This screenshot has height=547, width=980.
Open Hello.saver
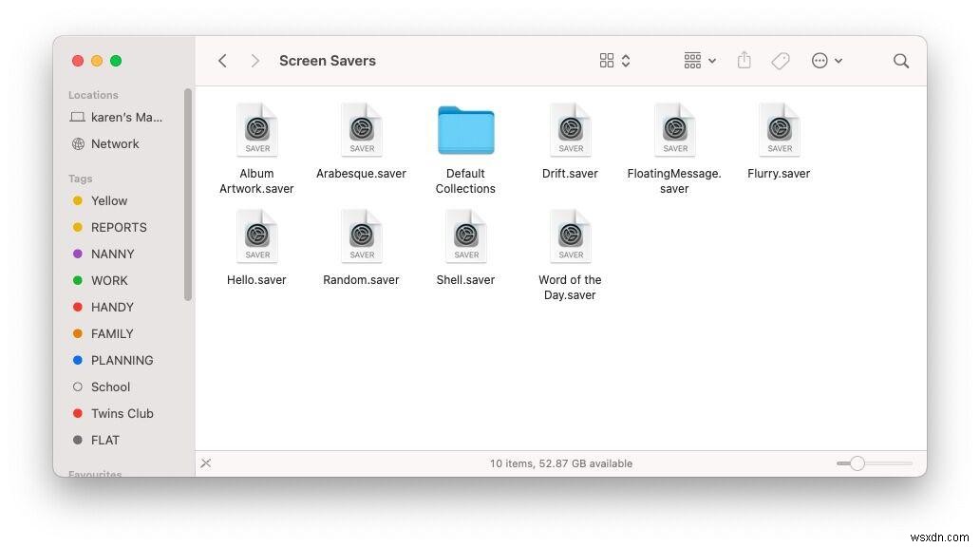pyautogui.click(x=256, y=236)
